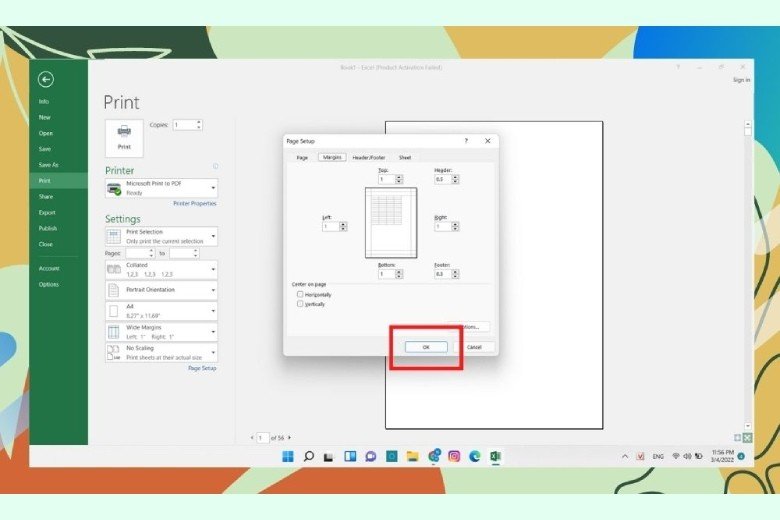Open the A4 paper size dropdown
Screen dimensions: 780x520
[x=162, y=311]
